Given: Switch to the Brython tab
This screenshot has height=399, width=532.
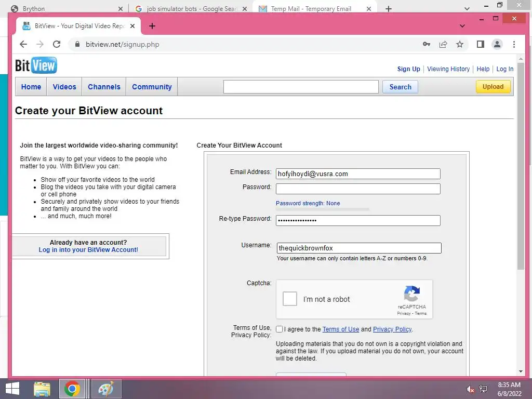Looking at the screenshot, I should 66,9.
